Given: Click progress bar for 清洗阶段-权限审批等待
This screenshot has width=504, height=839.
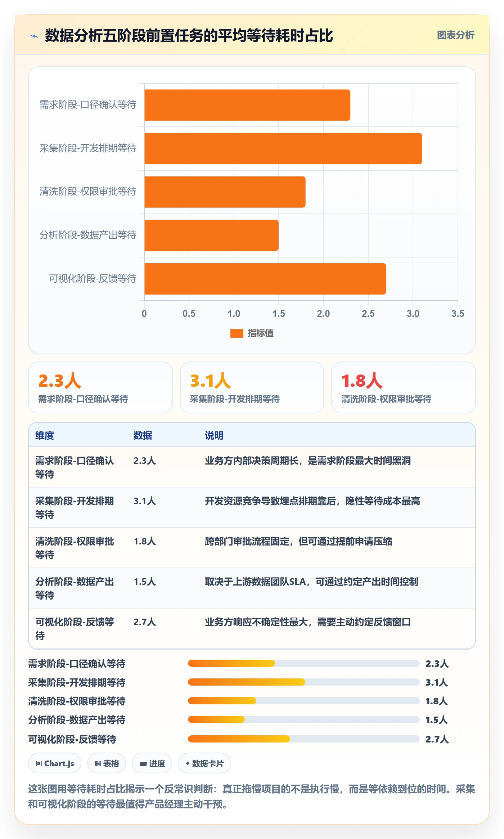Looking at the screenshot, I should (x=304, y=701).
